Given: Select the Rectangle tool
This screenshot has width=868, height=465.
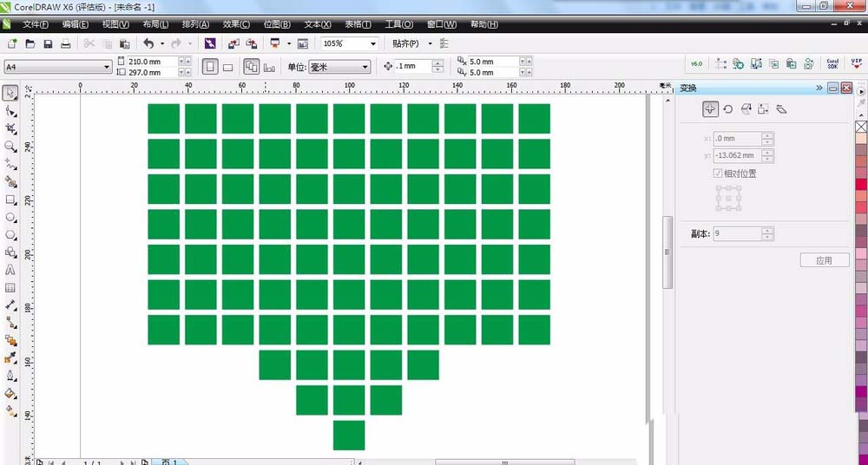Looking at the screenshot, I should tap(10, 200).
